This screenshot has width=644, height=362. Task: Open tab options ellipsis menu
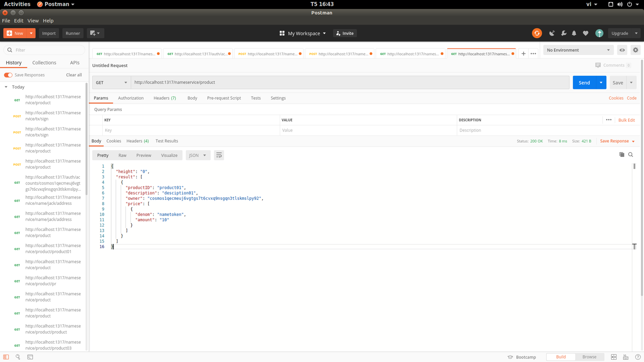tap(533, 53)
